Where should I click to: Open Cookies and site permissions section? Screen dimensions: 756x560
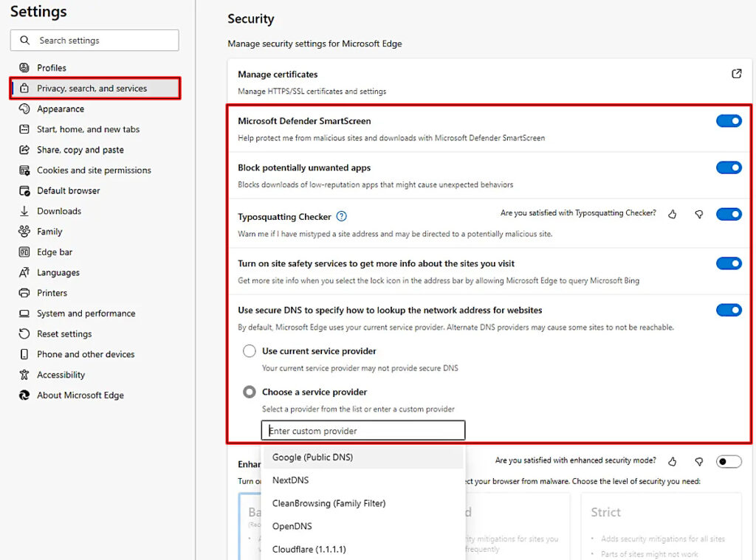(95, 170)
